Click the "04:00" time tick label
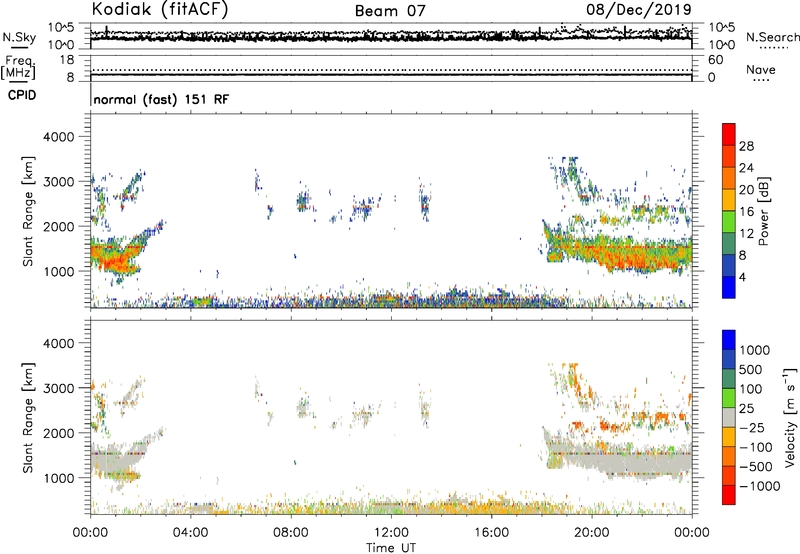This screenshot has width=800, height=554. pos(190,533)
